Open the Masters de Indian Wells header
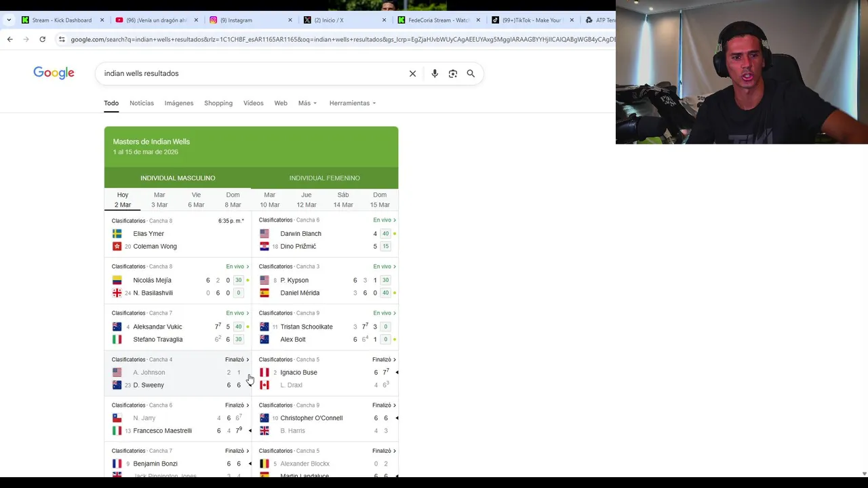 (x=251, y=146)
